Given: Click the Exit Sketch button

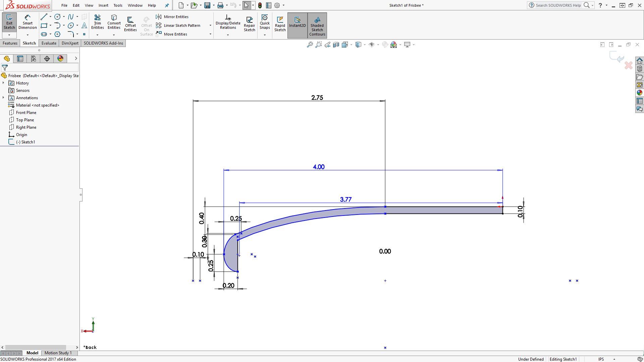Looking at the screenshot, I should point(9,22).
